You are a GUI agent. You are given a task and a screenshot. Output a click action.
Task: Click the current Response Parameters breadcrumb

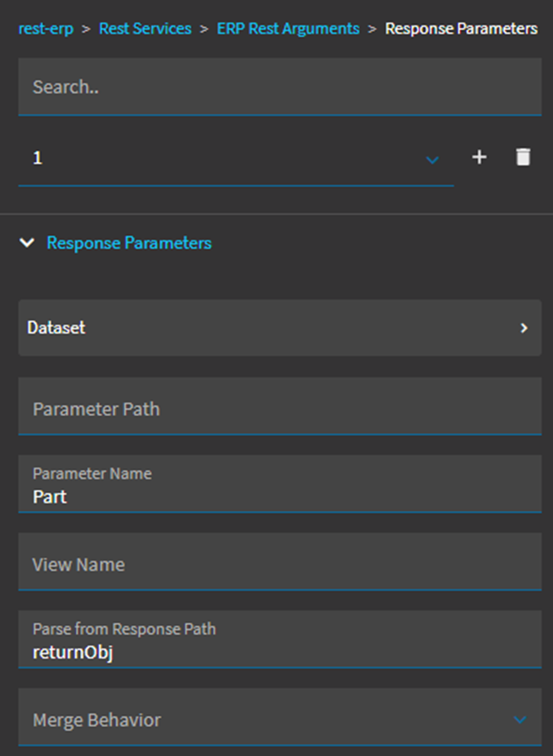point(461,29)
